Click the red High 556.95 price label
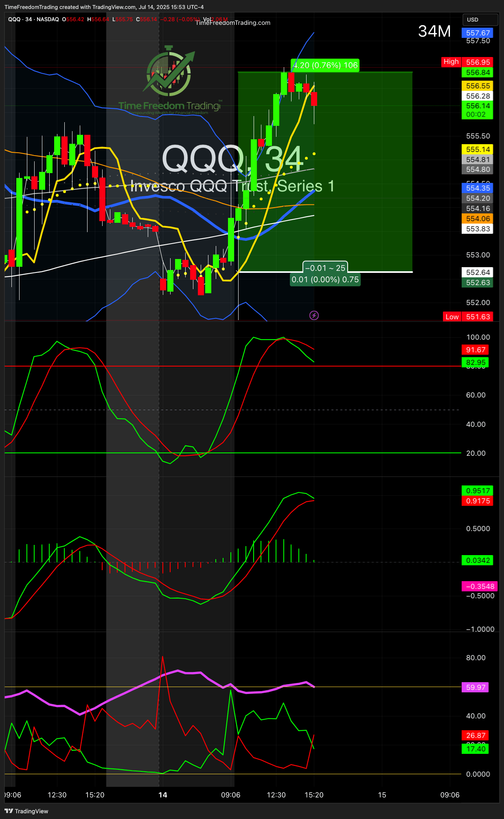Image resolution: width=504 pixels, height=819 pixels. tap(467, 62)
